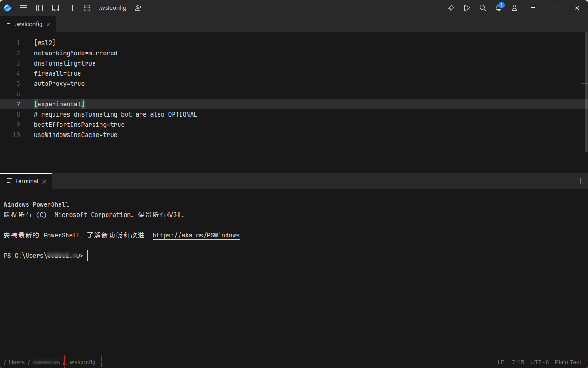Toggle the left panel visibility
Viewport: 588px width, 368px height.
(40, 8)
